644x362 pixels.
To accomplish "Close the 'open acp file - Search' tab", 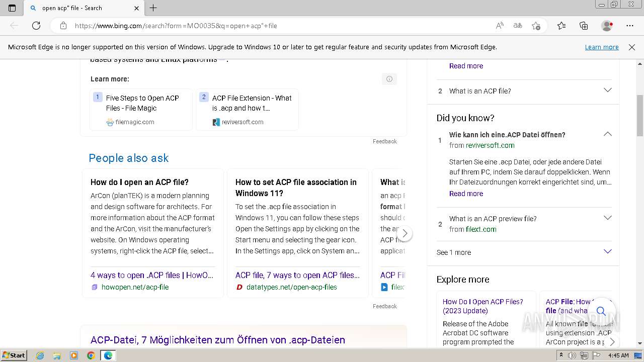I will click(x=137, y=8).
